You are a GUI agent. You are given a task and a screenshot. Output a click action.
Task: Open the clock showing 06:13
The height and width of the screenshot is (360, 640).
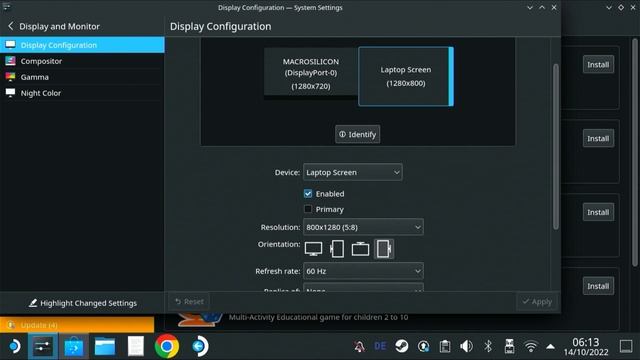coord(586,347)
